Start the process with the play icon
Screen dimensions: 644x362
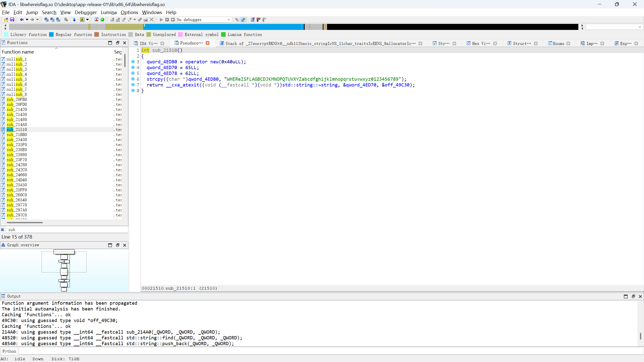click(x=161, y=20)
